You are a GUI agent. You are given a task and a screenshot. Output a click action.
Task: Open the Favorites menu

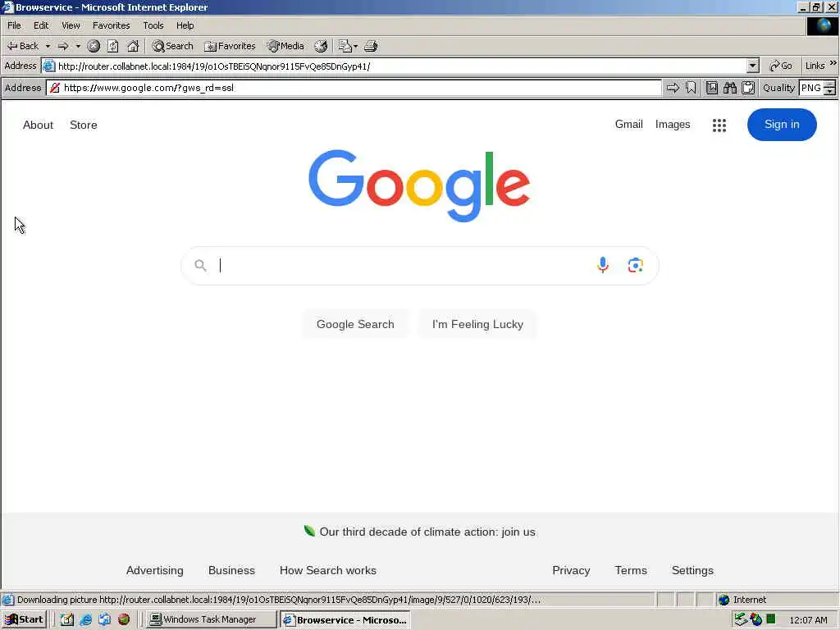[111, 25]
